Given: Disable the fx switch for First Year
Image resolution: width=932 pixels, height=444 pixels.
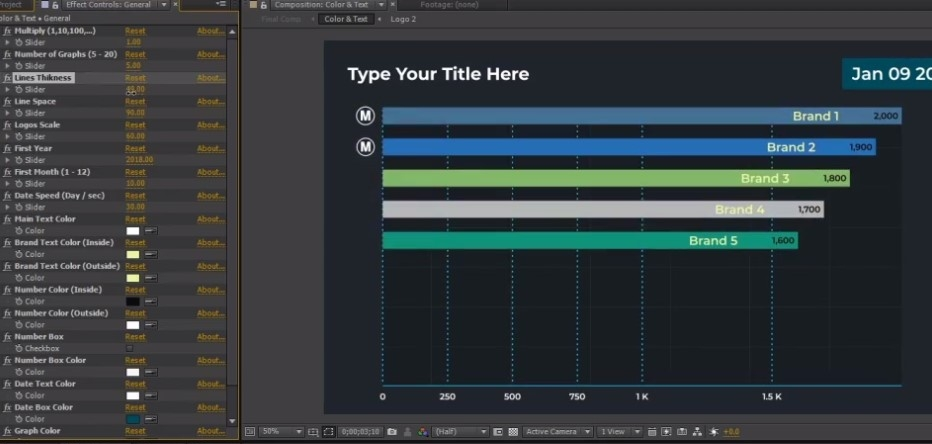Looking at the screenshot, I should [8, 149].
